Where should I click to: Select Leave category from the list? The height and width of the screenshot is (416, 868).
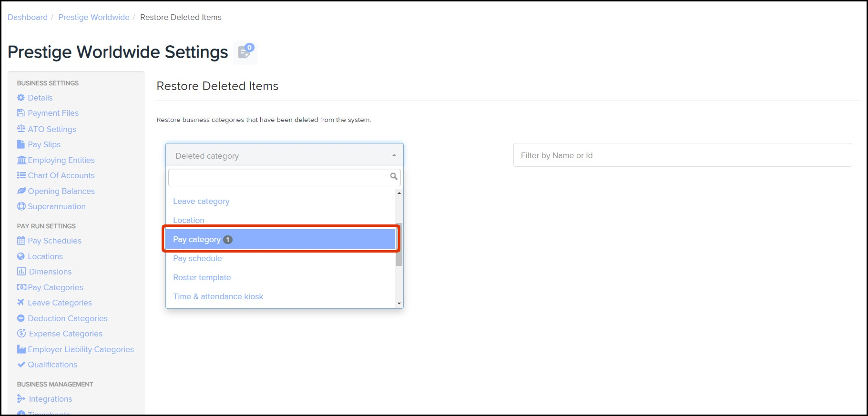click(x=201, y=201)
